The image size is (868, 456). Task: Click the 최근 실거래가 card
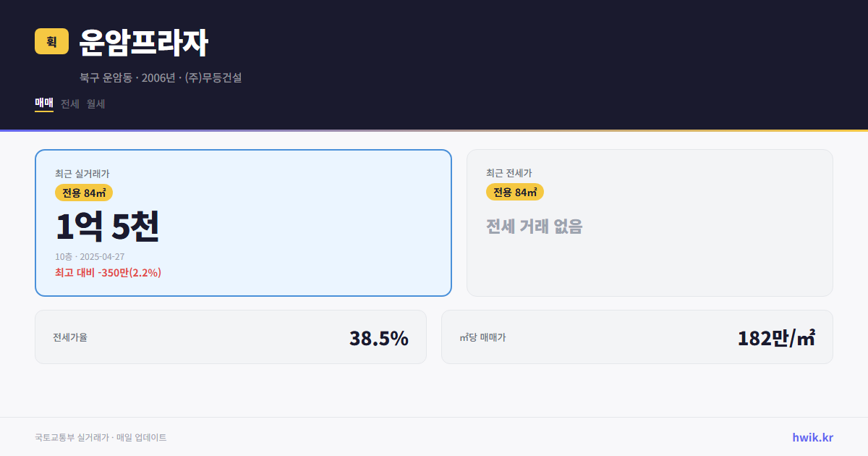[243, 222]
